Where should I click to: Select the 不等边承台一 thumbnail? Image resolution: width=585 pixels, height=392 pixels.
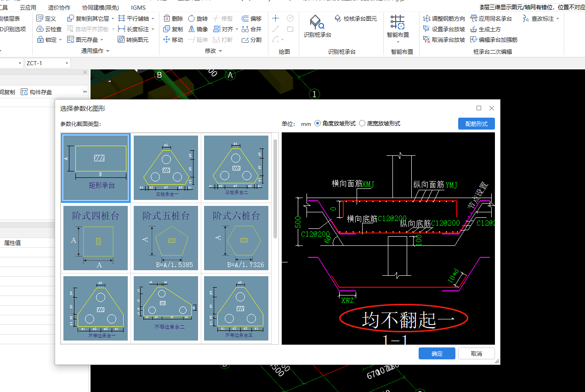(x=96, y=308)
